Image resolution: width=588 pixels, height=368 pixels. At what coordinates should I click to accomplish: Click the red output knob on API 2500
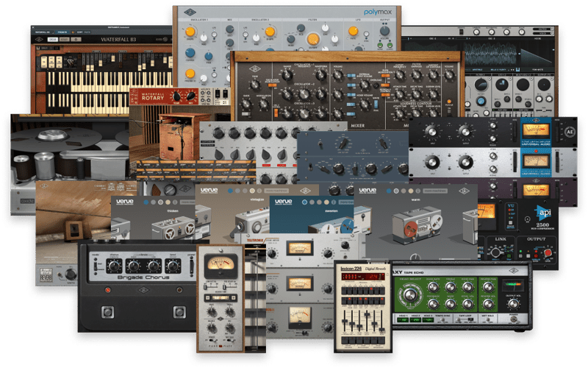(x=548, y=253)
